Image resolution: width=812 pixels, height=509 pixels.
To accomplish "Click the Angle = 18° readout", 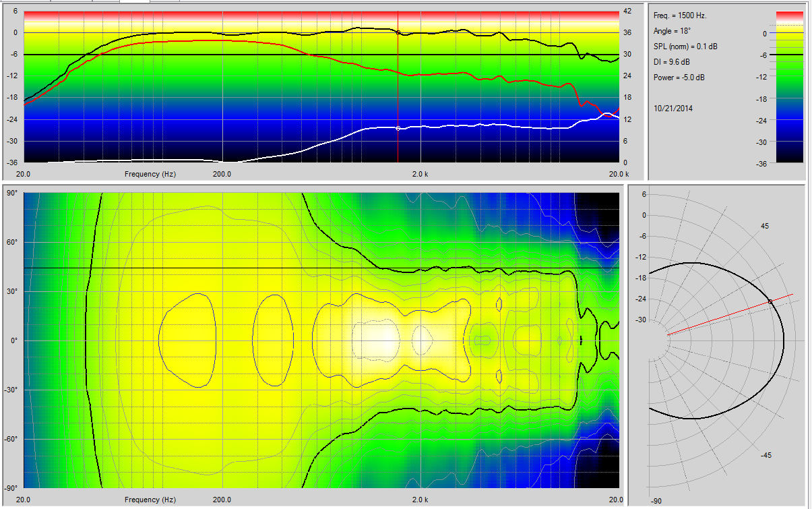I will click(672, 31).
